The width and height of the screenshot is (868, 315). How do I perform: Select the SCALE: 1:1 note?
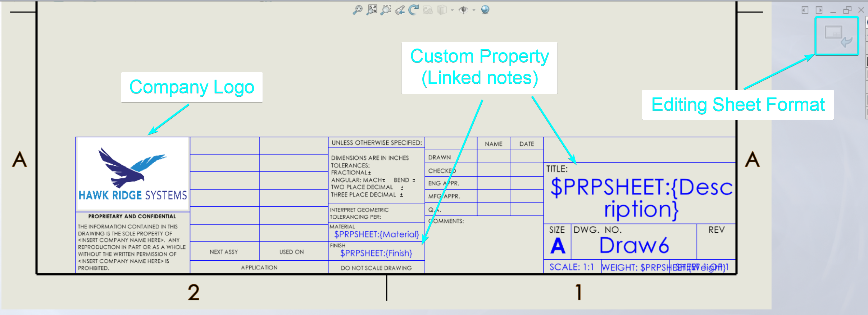(x=572, y=267)
